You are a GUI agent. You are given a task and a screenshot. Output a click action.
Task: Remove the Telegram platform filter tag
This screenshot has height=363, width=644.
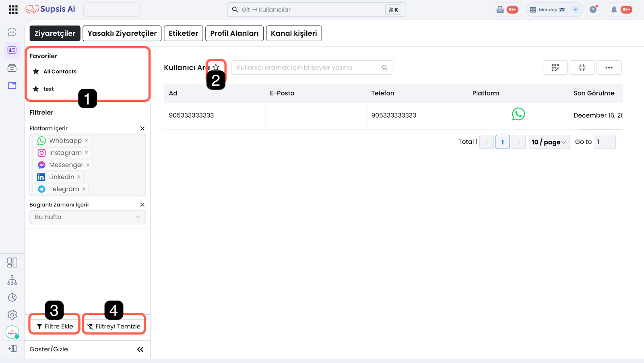point(84,189)
